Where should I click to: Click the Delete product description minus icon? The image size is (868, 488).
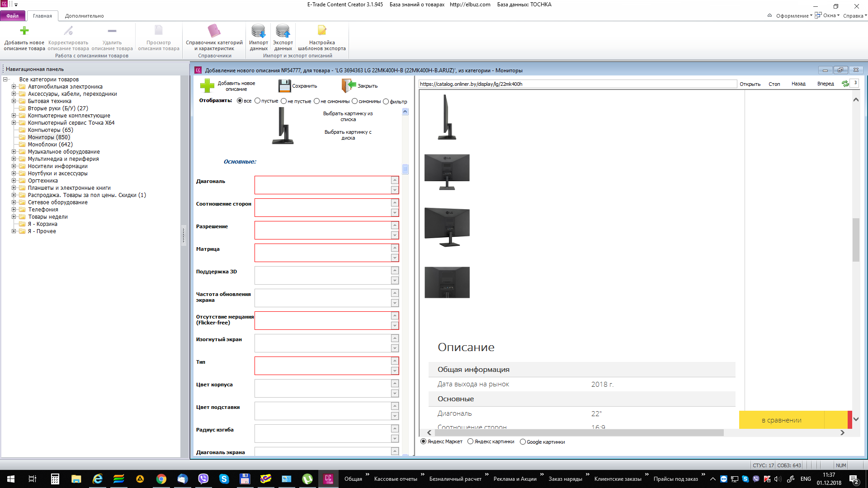(112, 31)
